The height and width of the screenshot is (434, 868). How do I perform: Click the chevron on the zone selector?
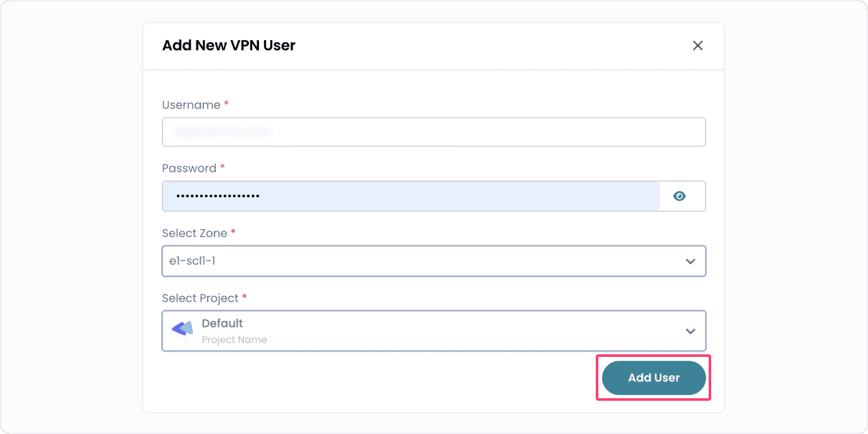tap(690, 261)
